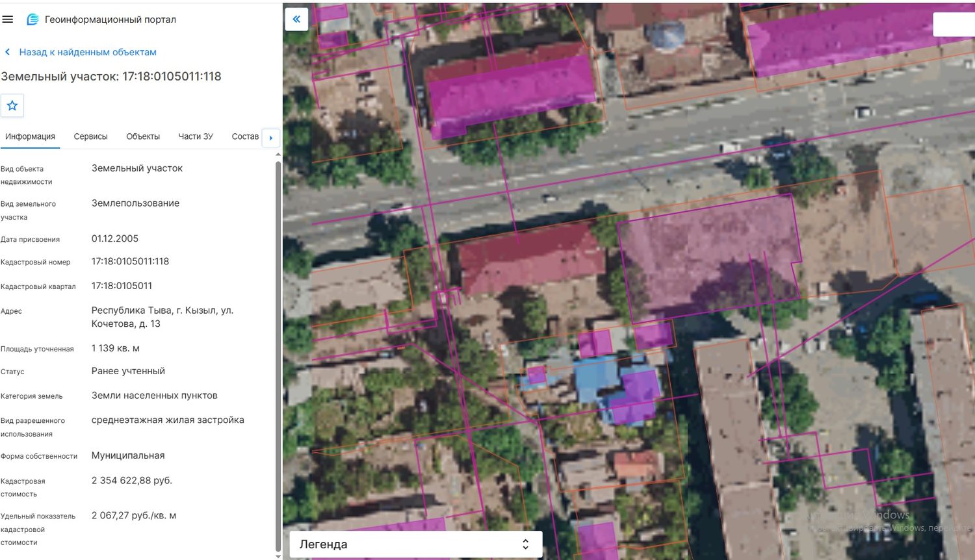Open the hamburger main menu
The image size is (975, 560).
[x=8, y=19]
